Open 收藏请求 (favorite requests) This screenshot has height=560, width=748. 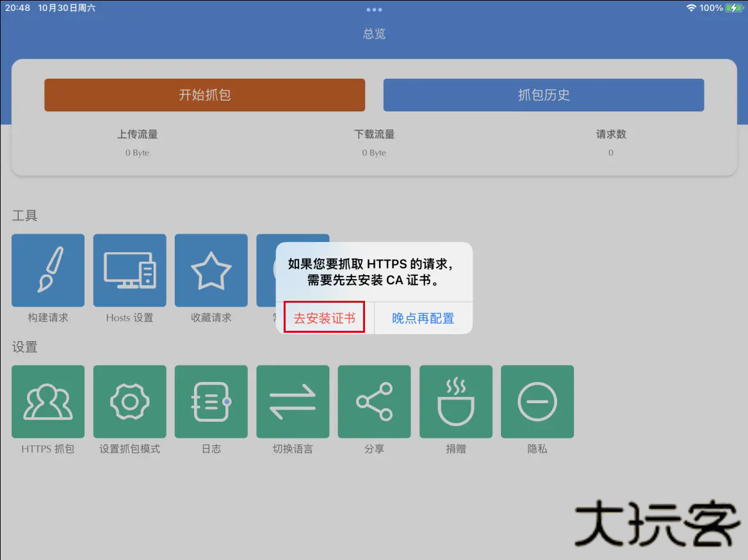(x=211, y=270)
